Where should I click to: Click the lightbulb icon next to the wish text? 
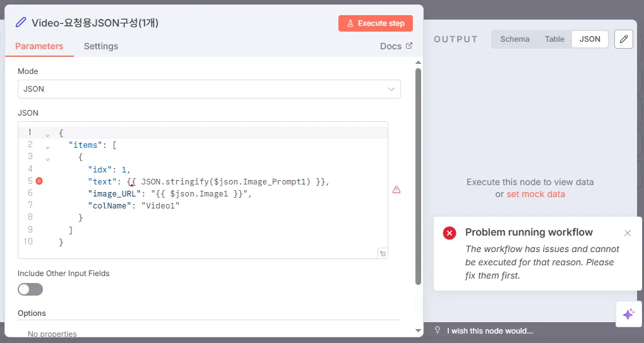pos(438,330)
